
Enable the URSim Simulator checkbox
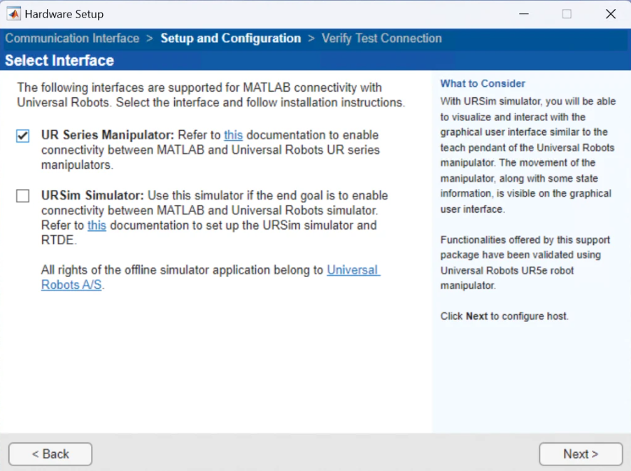[23, 196]
